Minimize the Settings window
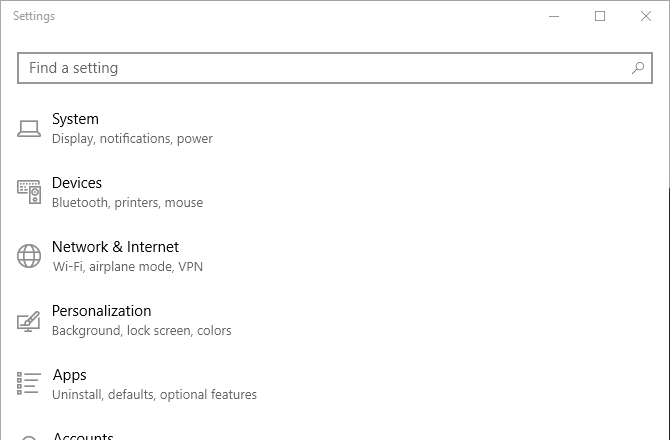 click(554, 16)
